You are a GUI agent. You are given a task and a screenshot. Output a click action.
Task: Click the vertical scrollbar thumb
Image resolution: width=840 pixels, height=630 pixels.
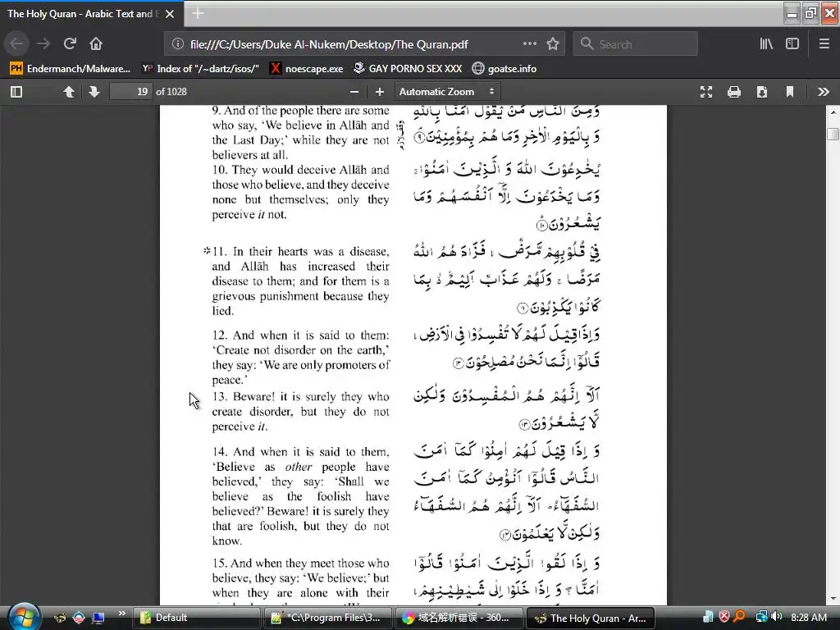[833, 134]
